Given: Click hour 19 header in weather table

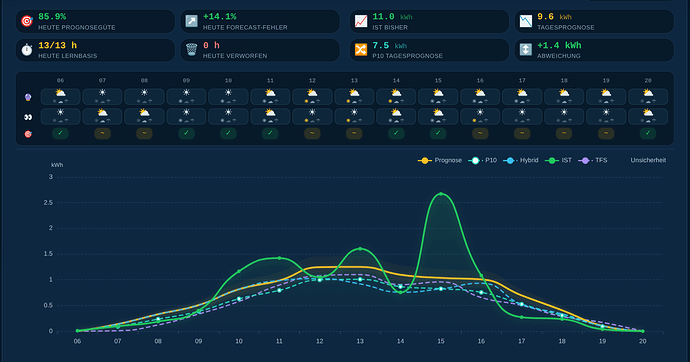Looking at the screenshot, I should coord(606,80).
